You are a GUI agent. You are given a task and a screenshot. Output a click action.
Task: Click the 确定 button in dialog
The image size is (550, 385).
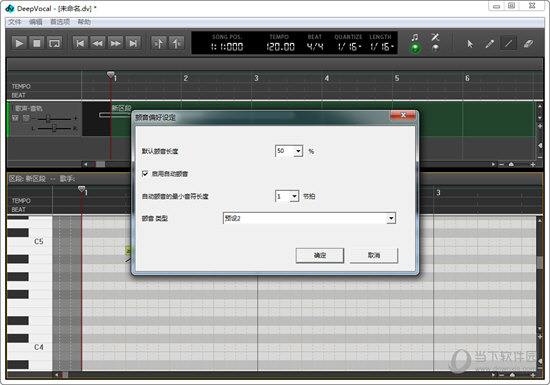pyautogui.click(x=320, y=255)
